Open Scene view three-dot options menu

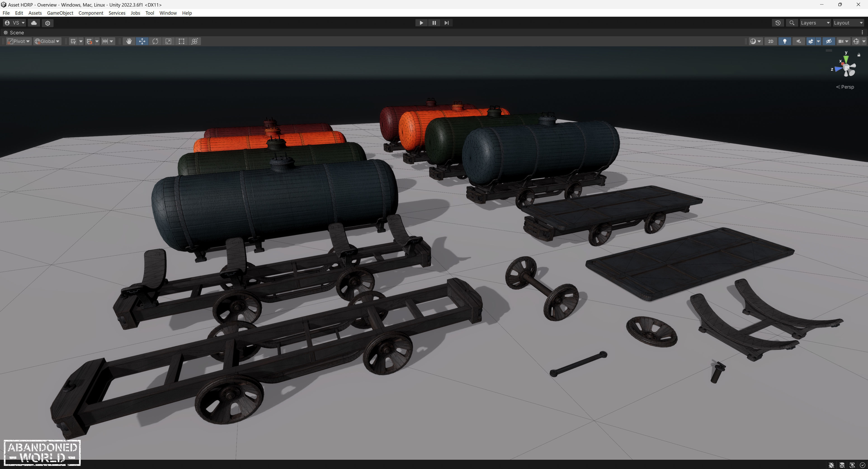(862, 33)
